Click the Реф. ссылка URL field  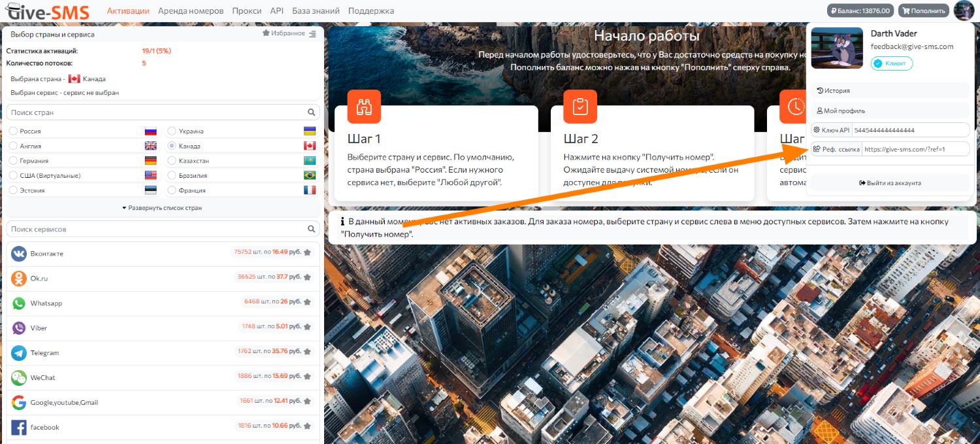coord(915,149)
